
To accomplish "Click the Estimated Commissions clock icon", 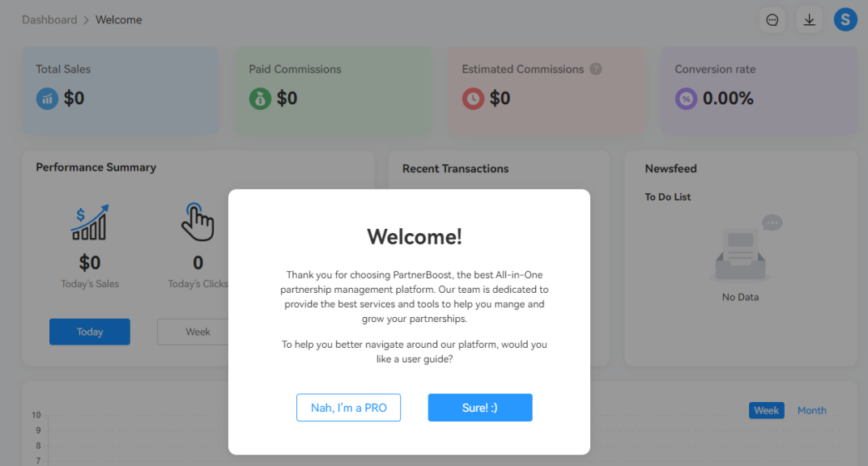I will [x=473, y=99].
